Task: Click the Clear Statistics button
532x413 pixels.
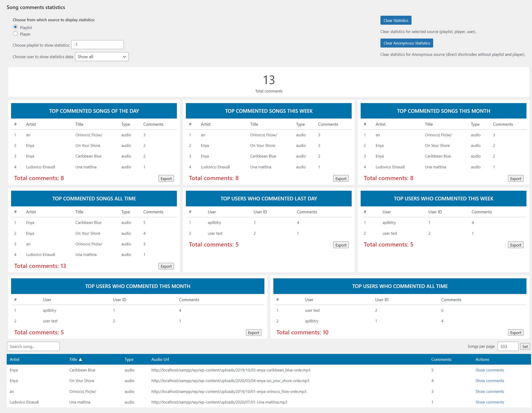Action: click(x=396, y=20)
